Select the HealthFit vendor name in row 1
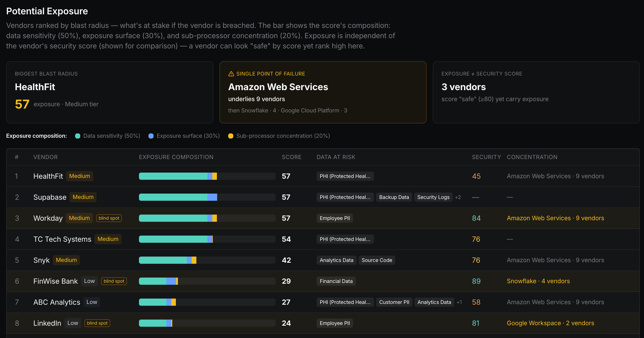Viewport: 644px width, 338px height. pyautogui.click(x=48, y=176)
